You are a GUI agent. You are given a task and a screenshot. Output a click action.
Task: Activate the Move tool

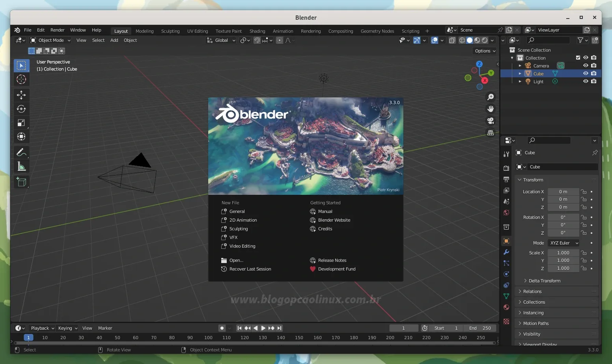(x=21, y=95)
